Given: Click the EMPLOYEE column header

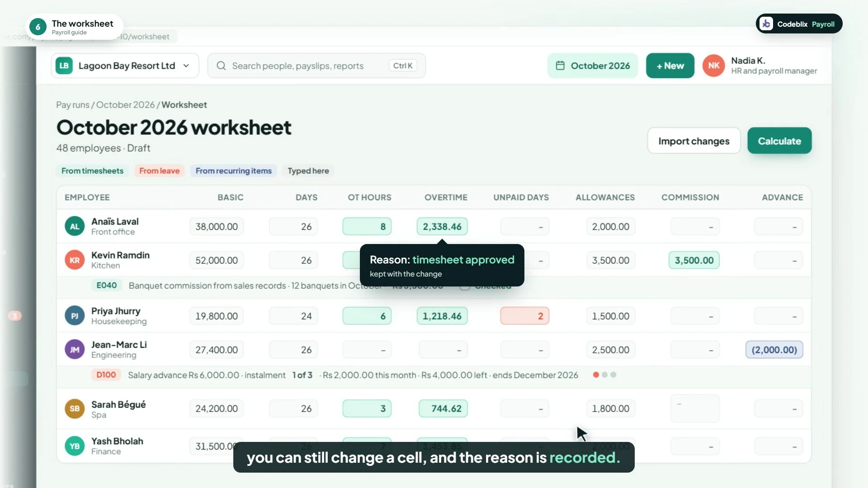Looking at the screenshot, I should [87, 197].
